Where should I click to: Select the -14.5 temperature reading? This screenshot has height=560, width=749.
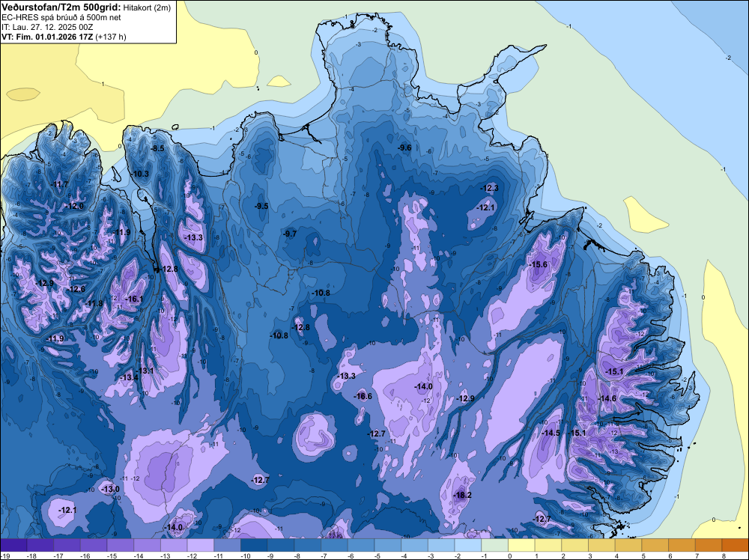(551, 433)
